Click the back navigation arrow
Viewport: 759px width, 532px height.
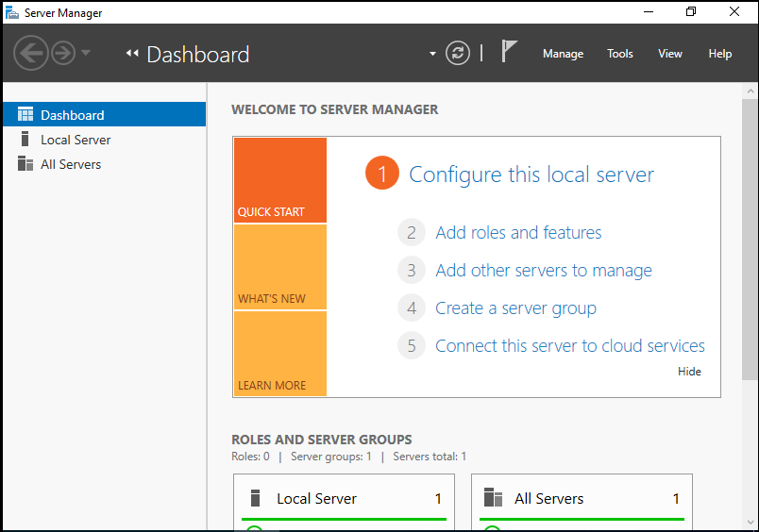(x=31, y=53)
